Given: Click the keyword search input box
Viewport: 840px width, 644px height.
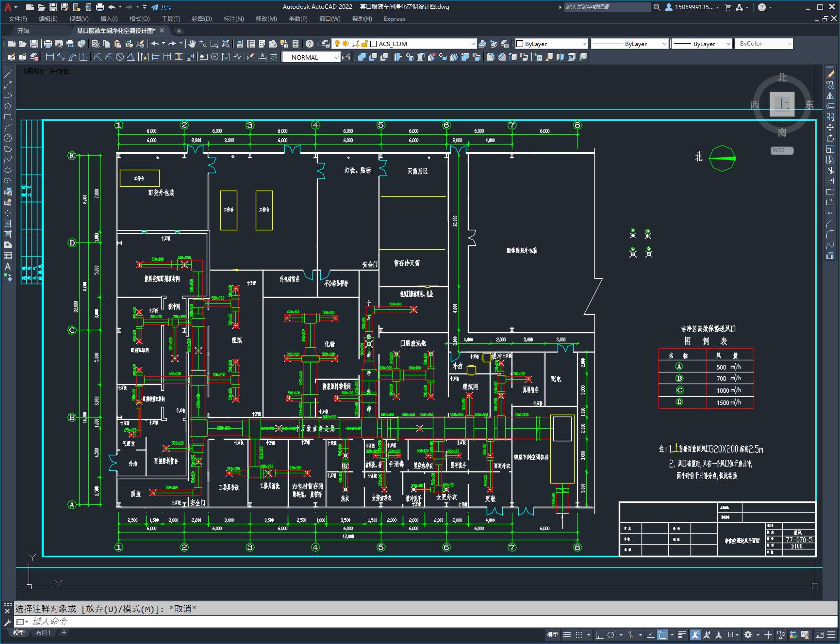Looking at the screenshot, I should tap(607, 7).
